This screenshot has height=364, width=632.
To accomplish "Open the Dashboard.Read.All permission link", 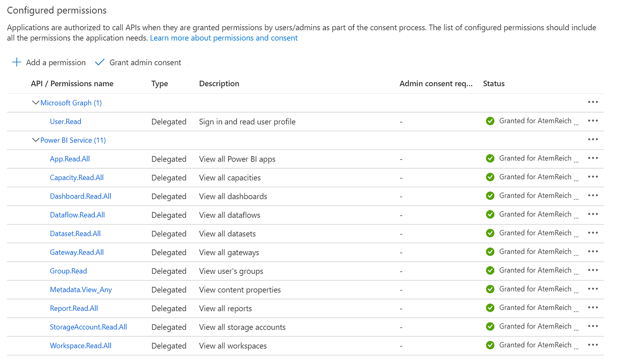I will (x=80, y=196).
